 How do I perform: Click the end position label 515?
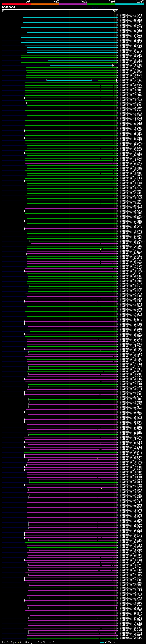click(115, 11)
